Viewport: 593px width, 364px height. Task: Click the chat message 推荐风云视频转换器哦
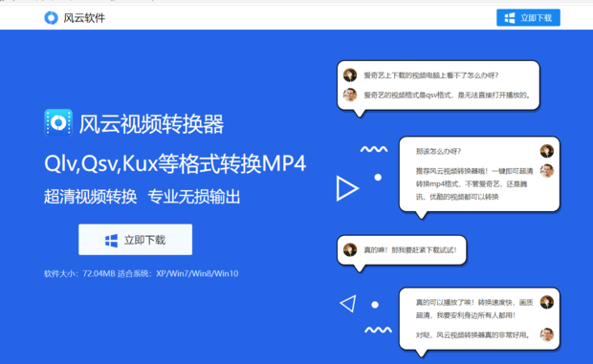click(x=474, y=183)
